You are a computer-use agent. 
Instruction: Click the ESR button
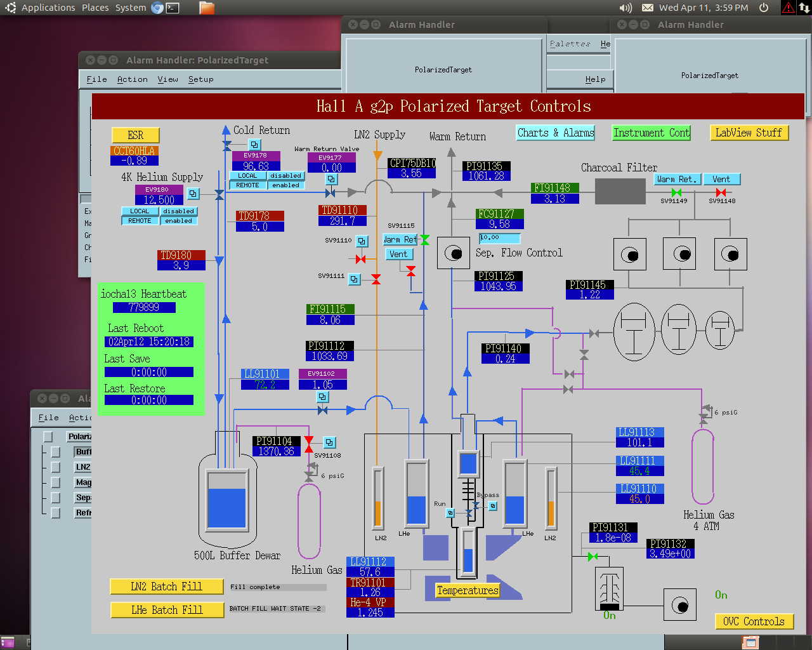(136, 135)
